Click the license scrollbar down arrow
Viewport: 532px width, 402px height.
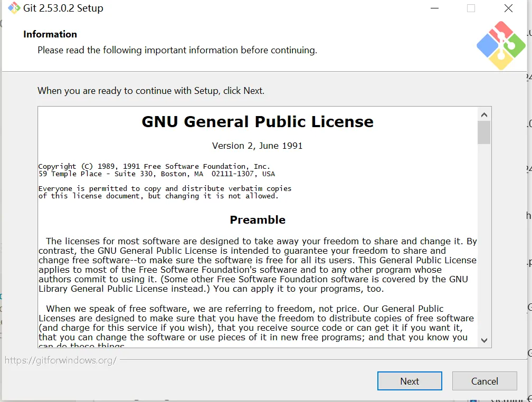[x=484, y=340]
